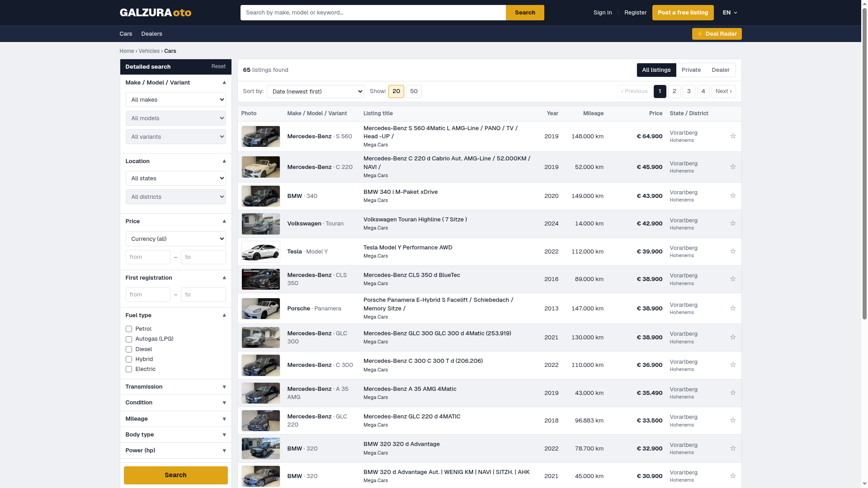Click the Sign in link
This screenshot has height=488, width=868.
pyautogui.click(x=602, y=13)
